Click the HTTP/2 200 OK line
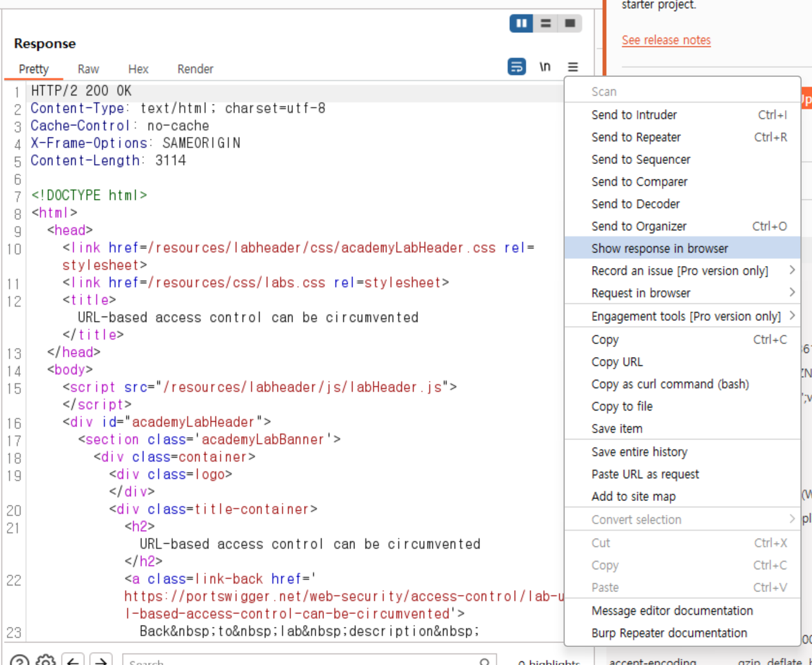Image resolution: width=812 pixels, height=665 pixels. 81,91
